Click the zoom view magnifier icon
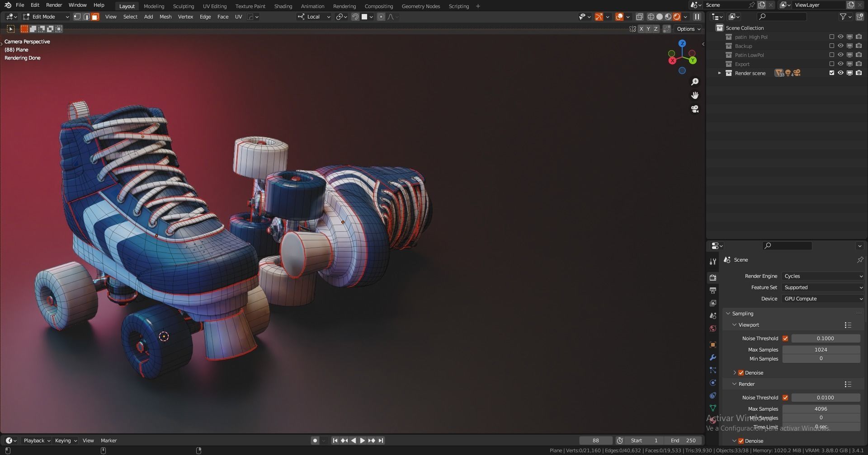This screenshot has height=455, width=868. [695, 82]
